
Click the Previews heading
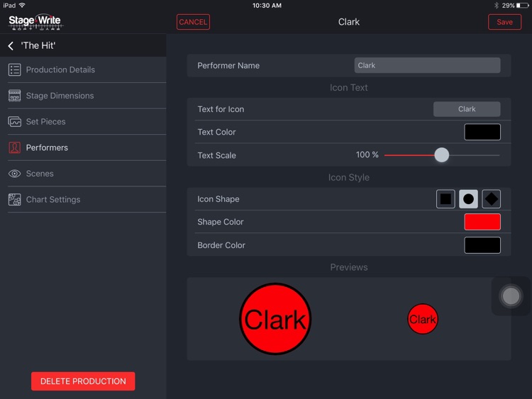pos(349,267)
